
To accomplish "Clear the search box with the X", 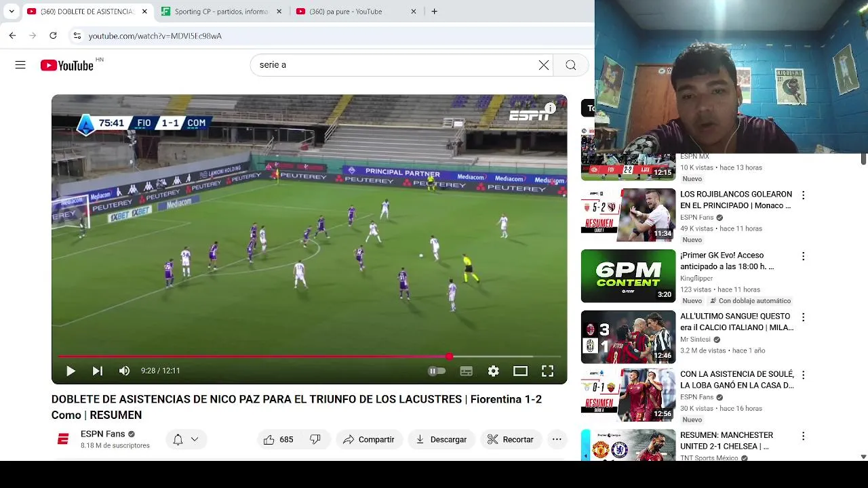I will pos(544,65).
